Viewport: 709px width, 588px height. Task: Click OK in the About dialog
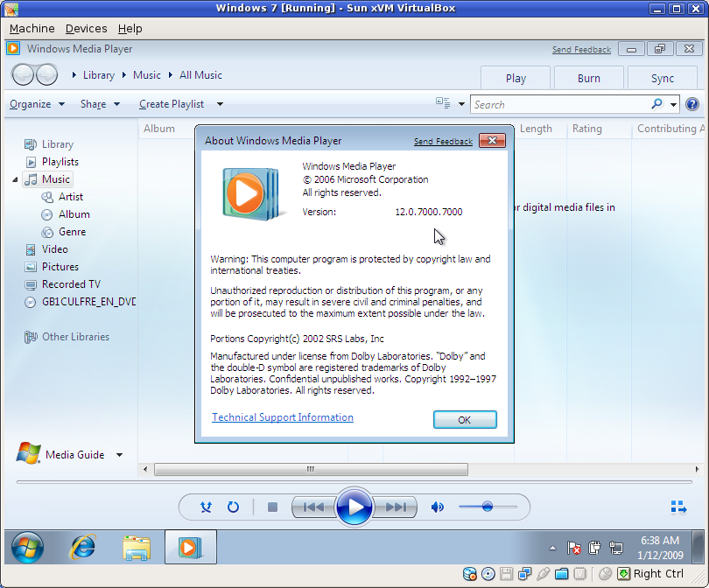point(465,420)
